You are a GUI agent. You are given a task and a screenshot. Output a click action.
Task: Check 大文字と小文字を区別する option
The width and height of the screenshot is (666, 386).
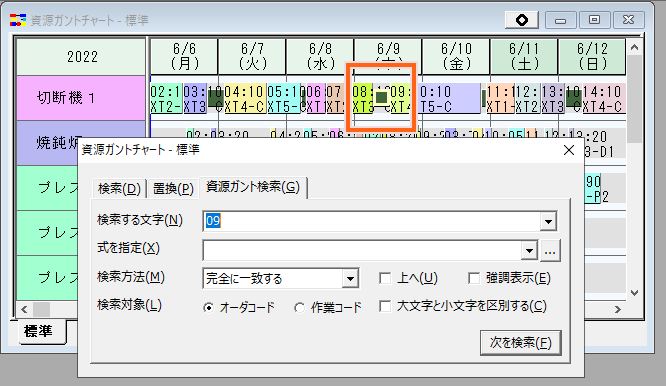tap(385, 306)
